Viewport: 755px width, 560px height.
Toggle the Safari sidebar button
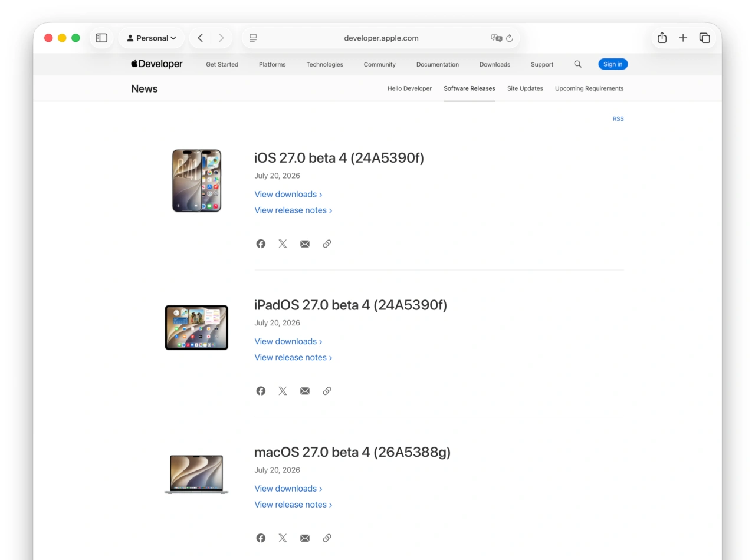[x=101, y=38]
